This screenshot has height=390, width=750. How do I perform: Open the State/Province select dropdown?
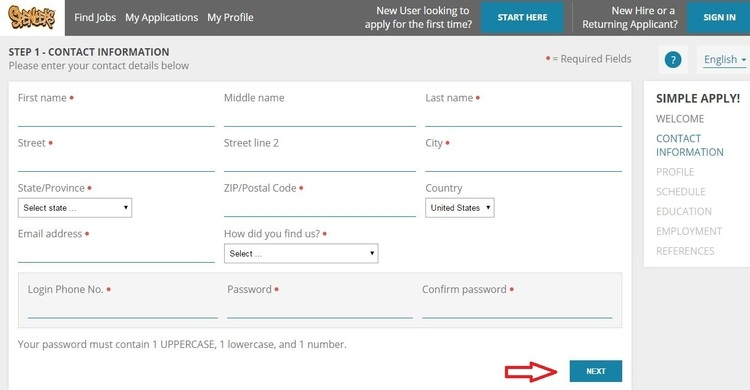pyautogui.click(x=75, y=208)
